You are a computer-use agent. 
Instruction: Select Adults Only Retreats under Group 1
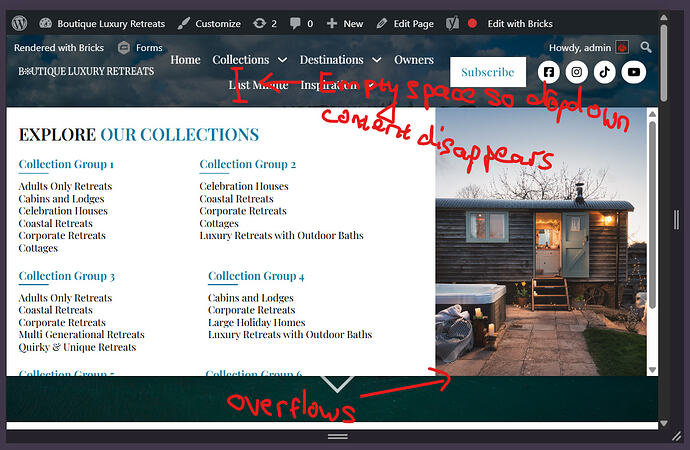[x=65, y=187]
